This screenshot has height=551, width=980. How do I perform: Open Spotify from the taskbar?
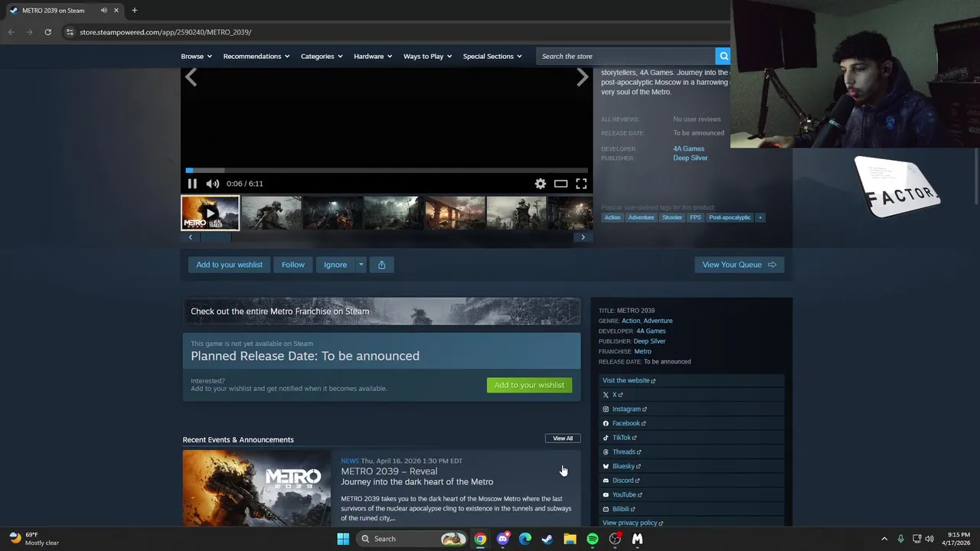click(593, 539)
